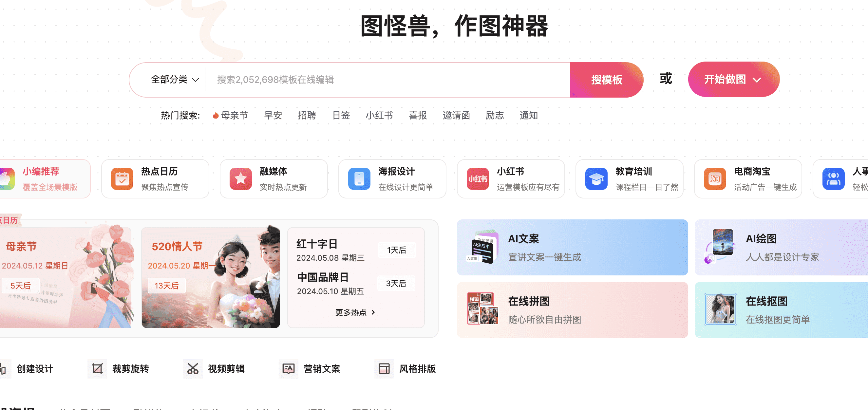This screenshot has height=410, width=868.
Task: Expand the 开始做图 dropdown button
Action: click(734, 80)
